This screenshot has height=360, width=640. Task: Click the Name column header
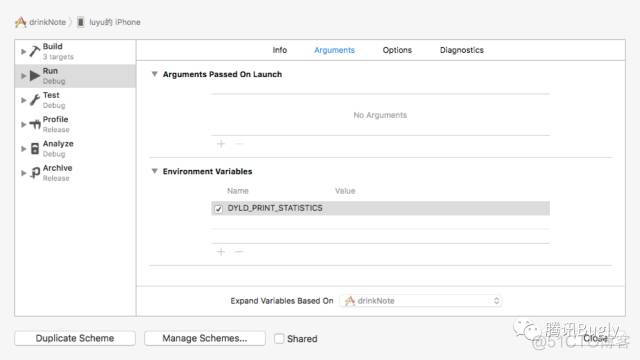pos(238,191)
